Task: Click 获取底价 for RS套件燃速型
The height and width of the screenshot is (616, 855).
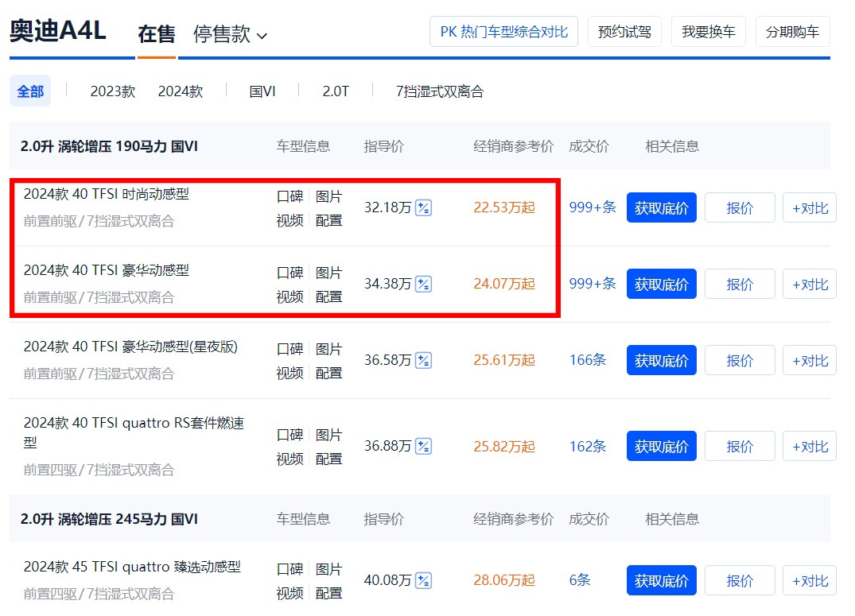Action: (x=662, y=446)
